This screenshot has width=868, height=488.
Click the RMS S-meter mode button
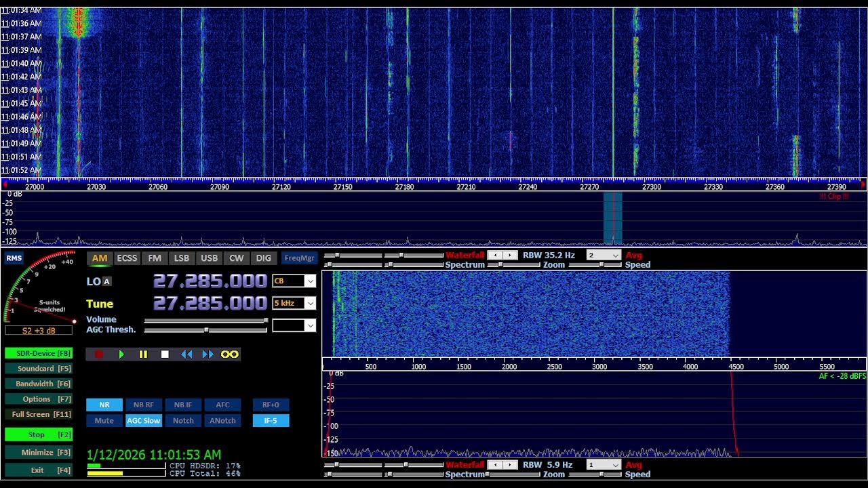pyautogui.click(x=14, y=258)
